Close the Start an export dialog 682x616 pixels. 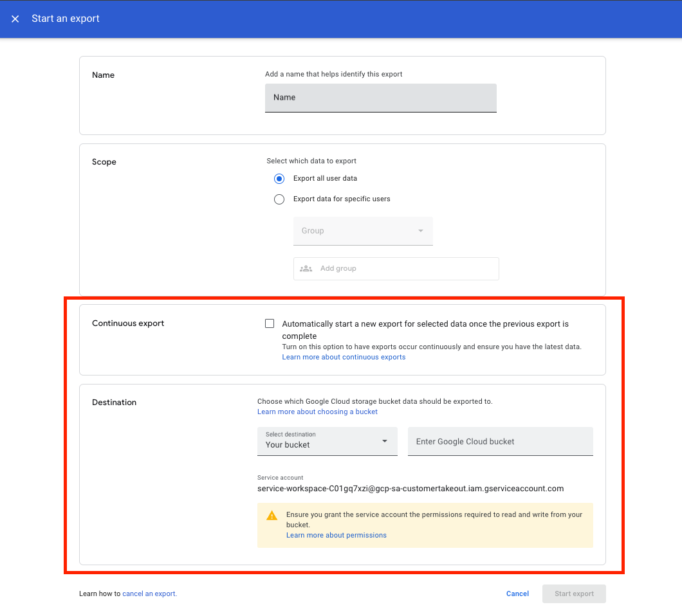pyautogui.click(x=15, y=19)
